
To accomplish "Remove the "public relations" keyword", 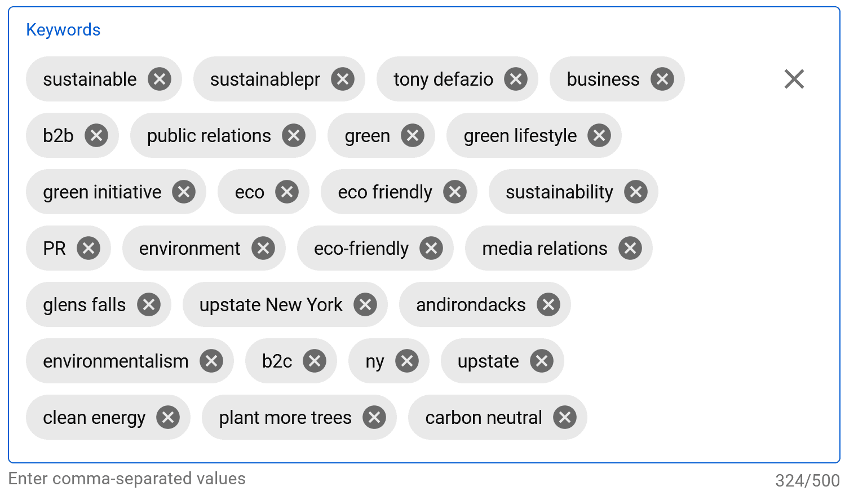I will [x=293, y=135].
